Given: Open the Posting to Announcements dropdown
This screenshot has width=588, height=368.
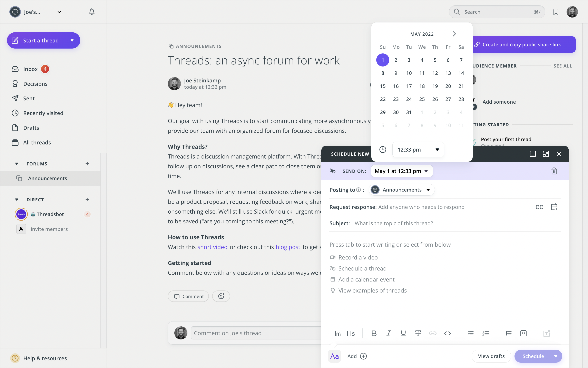Looking at the screenshot, I should (x=402, y=190).
